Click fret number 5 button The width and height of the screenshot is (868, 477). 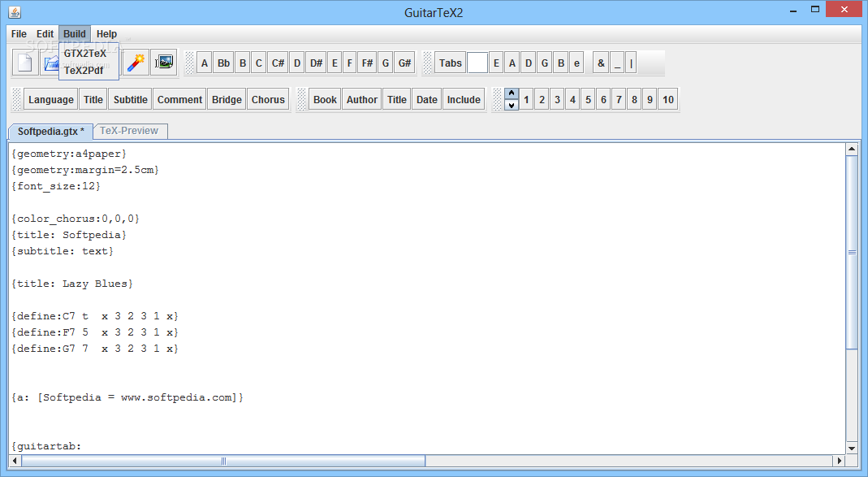point(589,100)
